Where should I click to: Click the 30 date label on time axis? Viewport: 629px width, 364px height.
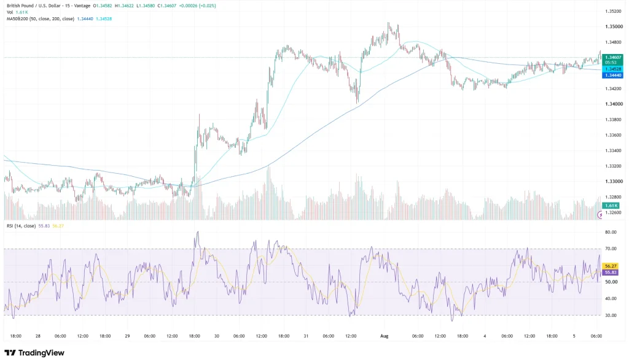click(x=217, y=336)
